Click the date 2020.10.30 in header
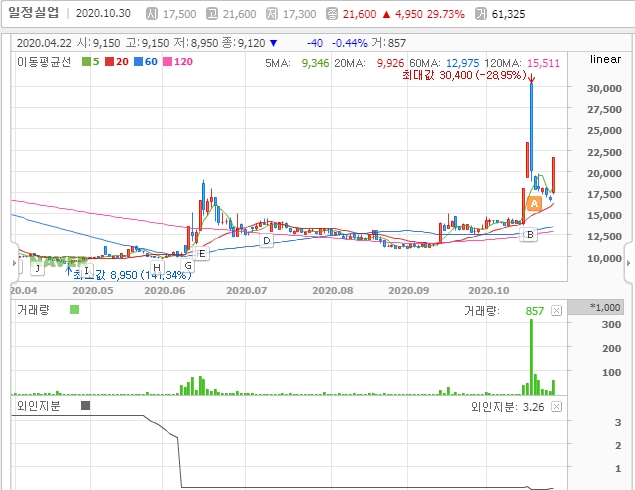The width and height of the screenshot is (635, 490). [x=103, y=13]
